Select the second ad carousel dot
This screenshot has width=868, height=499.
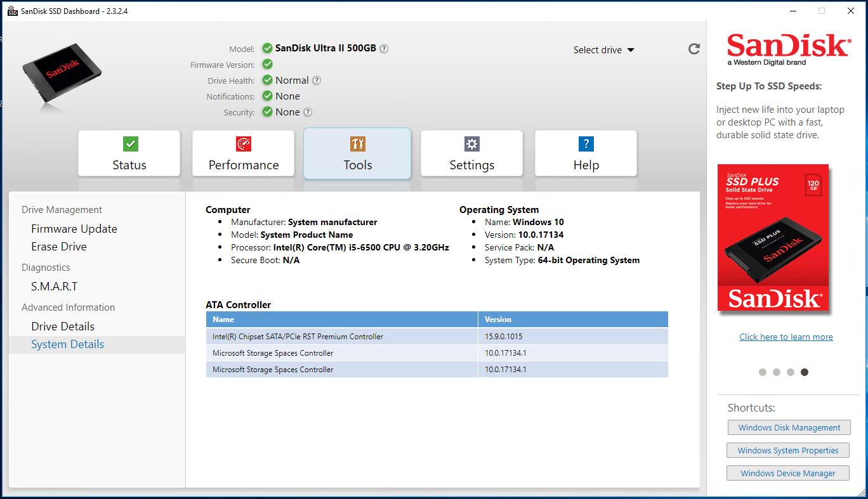pyautogui.click(x=777, y=372)
